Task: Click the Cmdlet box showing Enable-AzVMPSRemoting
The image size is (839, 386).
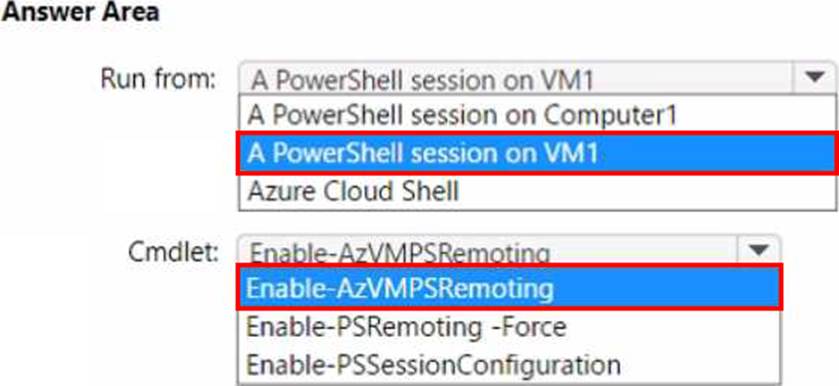Action: [x=509, y=250]
